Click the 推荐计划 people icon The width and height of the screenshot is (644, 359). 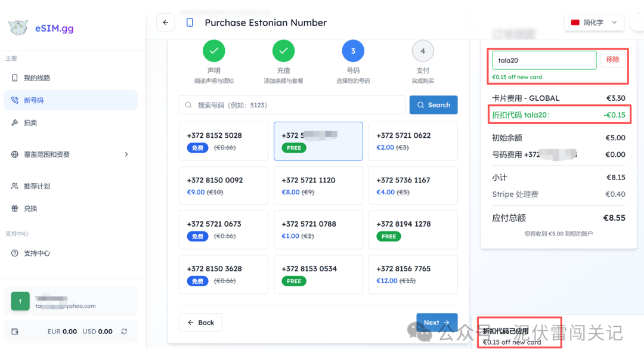[15, 186]
